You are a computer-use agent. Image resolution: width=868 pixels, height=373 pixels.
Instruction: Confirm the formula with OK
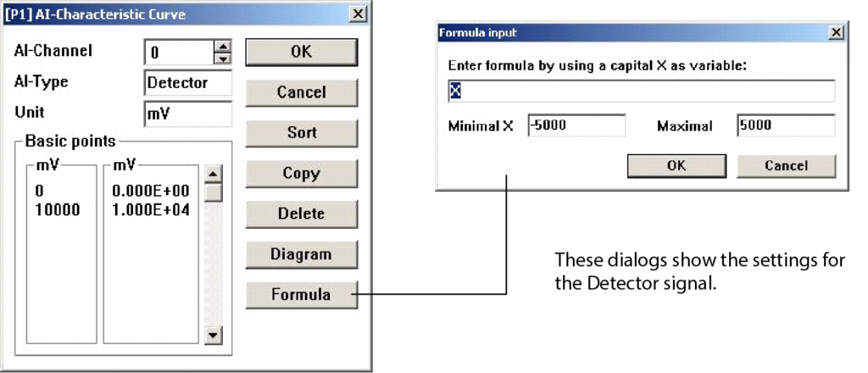[x=676, y=165]
